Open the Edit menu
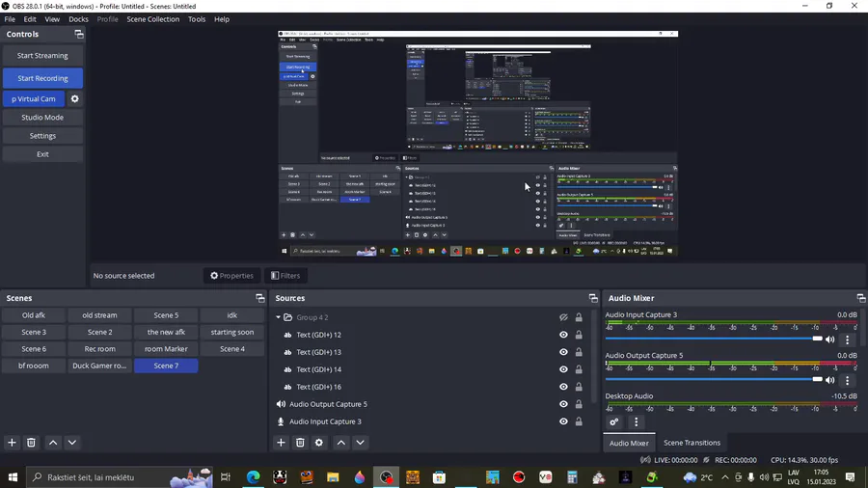This screenshot has width=868, height=488. [x=29, y=19]
